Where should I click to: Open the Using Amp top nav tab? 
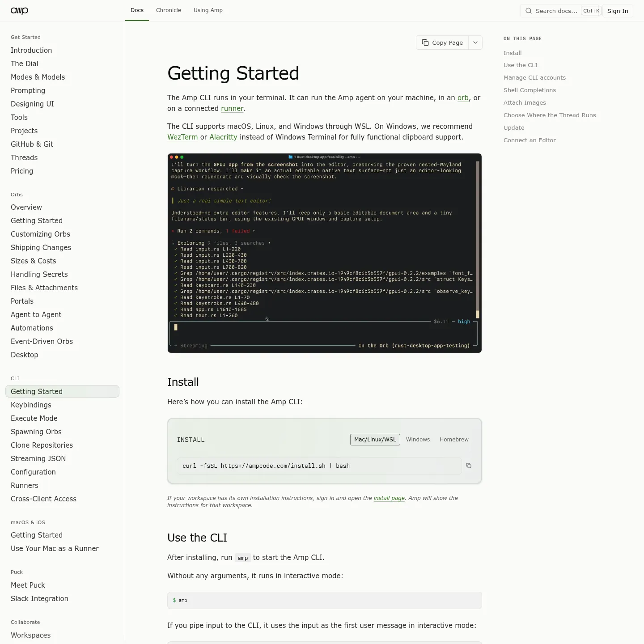click(208, 10)
